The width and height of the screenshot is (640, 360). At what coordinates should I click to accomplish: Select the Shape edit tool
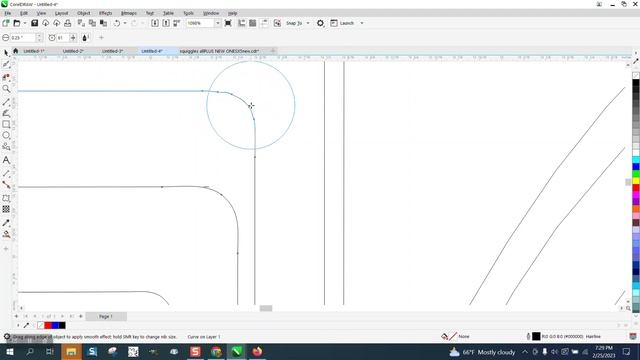point(6,64)
